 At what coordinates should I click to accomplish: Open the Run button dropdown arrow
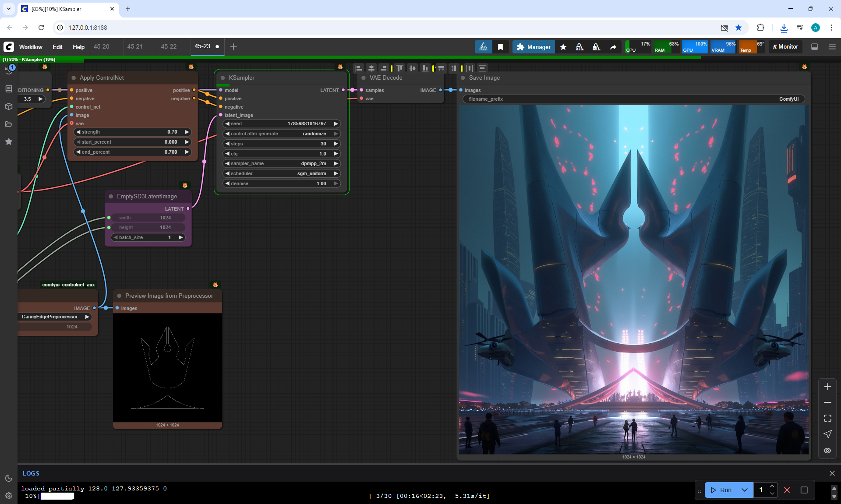744,490
